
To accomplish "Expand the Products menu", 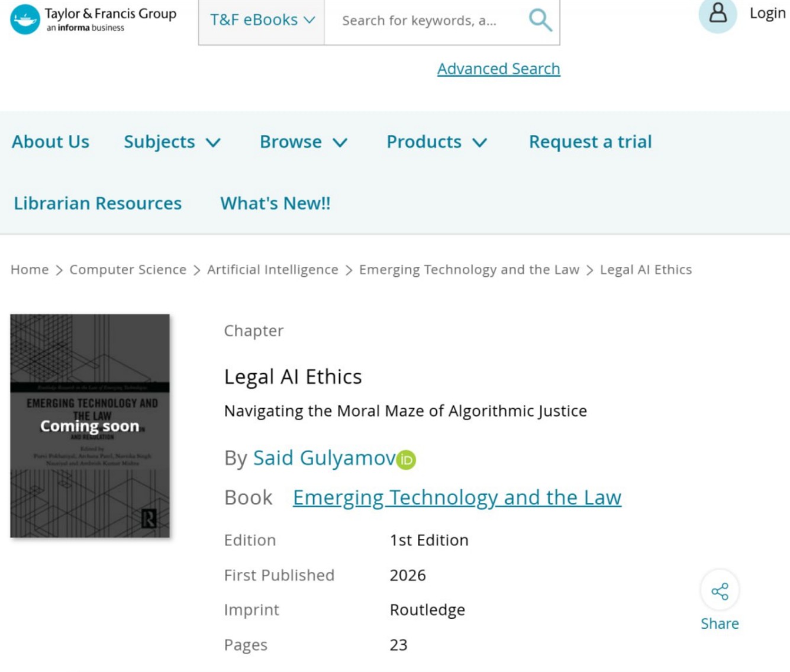I will point(436,142).
